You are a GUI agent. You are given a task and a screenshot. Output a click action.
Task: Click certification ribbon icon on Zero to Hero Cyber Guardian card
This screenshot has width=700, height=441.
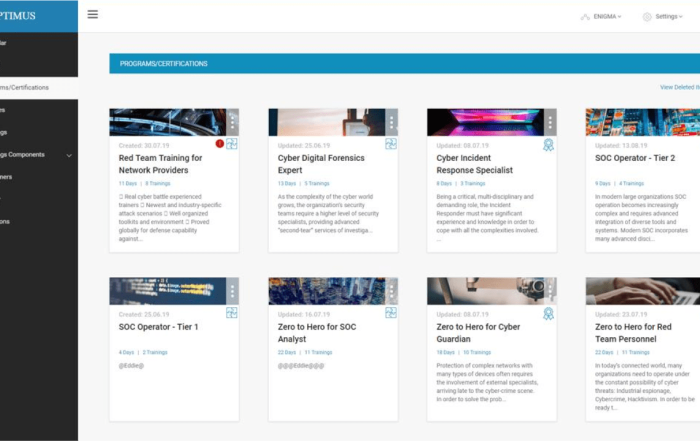549,314
